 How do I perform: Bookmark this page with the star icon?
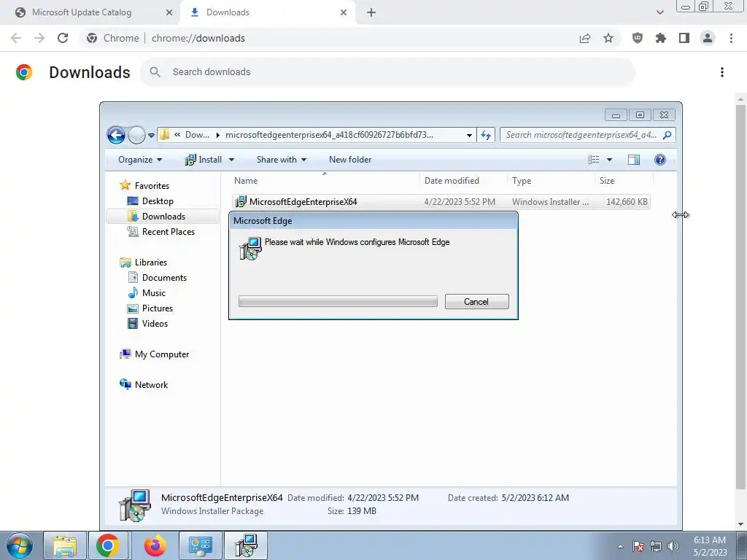[x=608, y=38]
